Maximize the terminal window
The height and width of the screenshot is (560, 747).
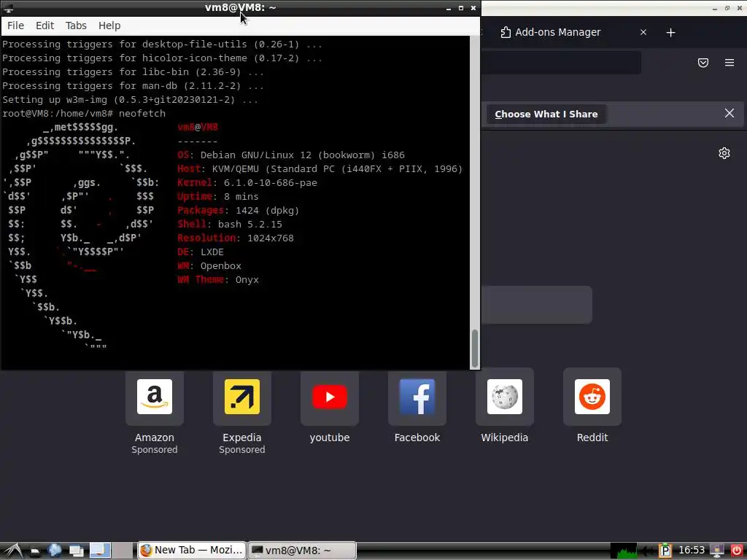coord(461,8)
